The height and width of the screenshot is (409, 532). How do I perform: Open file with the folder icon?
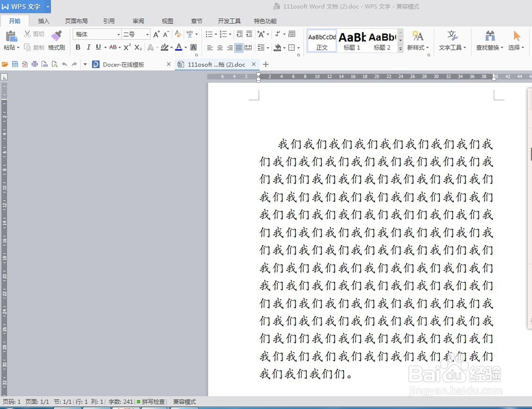(x=5, y=64)
